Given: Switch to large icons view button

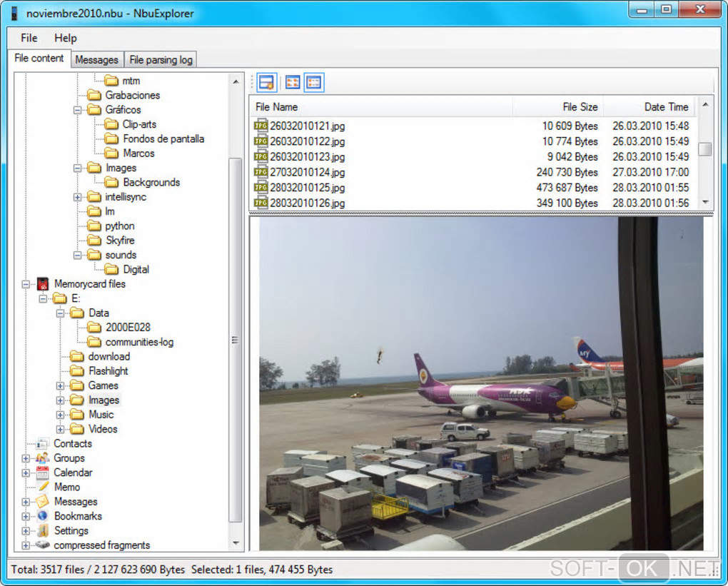Looking at the screenshot, I should tap(293, 83).
